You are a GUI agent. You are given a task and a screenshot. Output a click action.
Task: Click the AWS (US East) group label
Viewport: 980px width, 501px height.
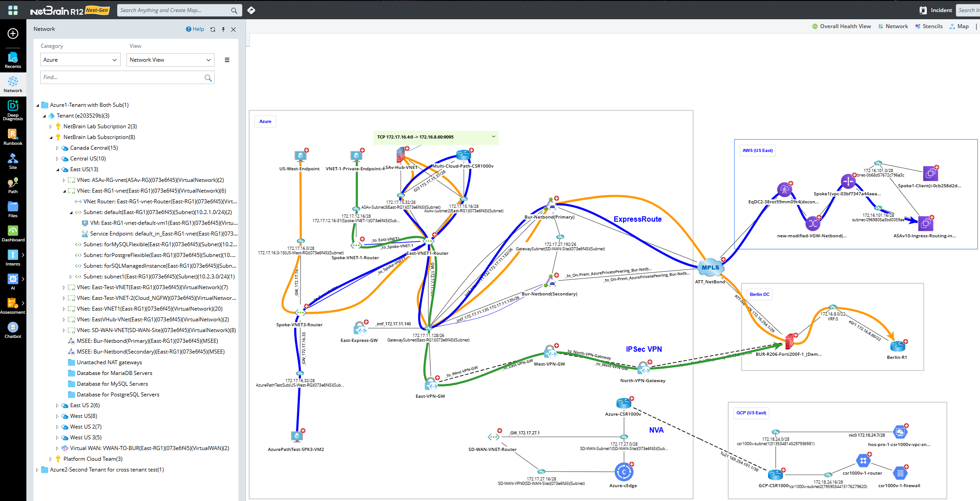757,151
